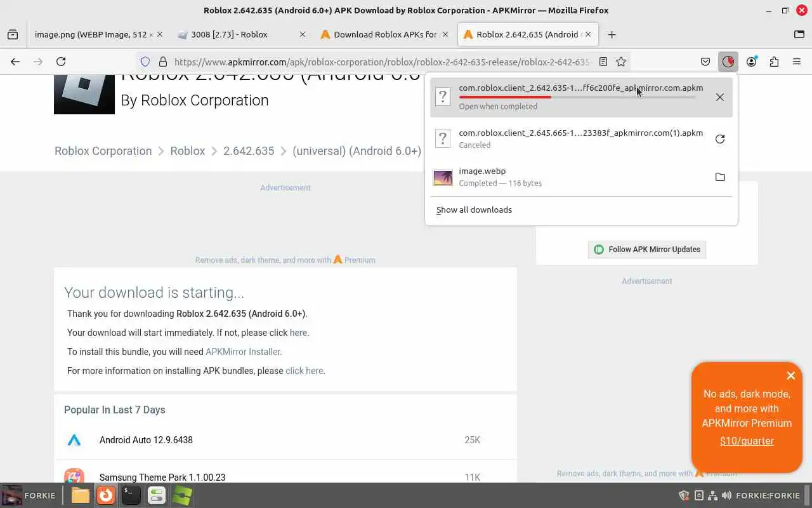This screenshot has height=508, width=812.
Task: Open the APKMirror Installer link
Action: point(243,352)
